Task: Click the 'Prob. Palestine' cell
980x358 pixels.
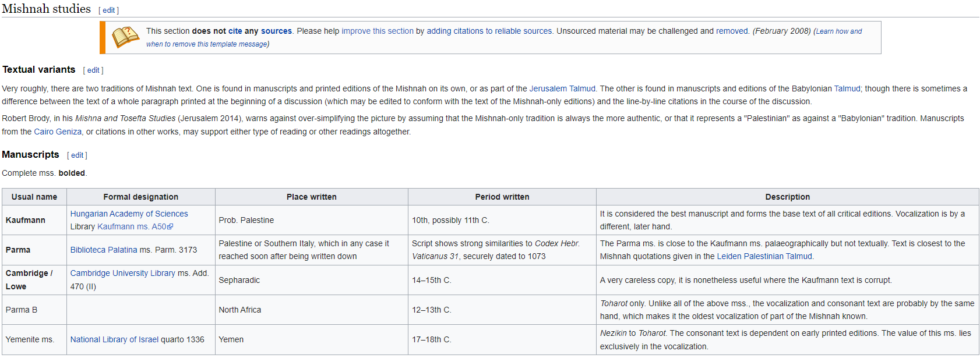Action: tap(312, 221)
